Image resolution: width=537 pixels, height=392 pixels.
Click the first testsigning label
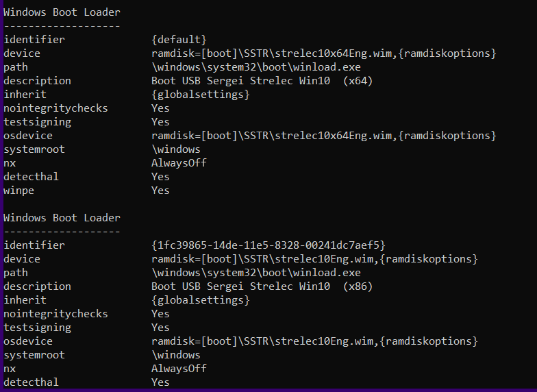[37, 122]
